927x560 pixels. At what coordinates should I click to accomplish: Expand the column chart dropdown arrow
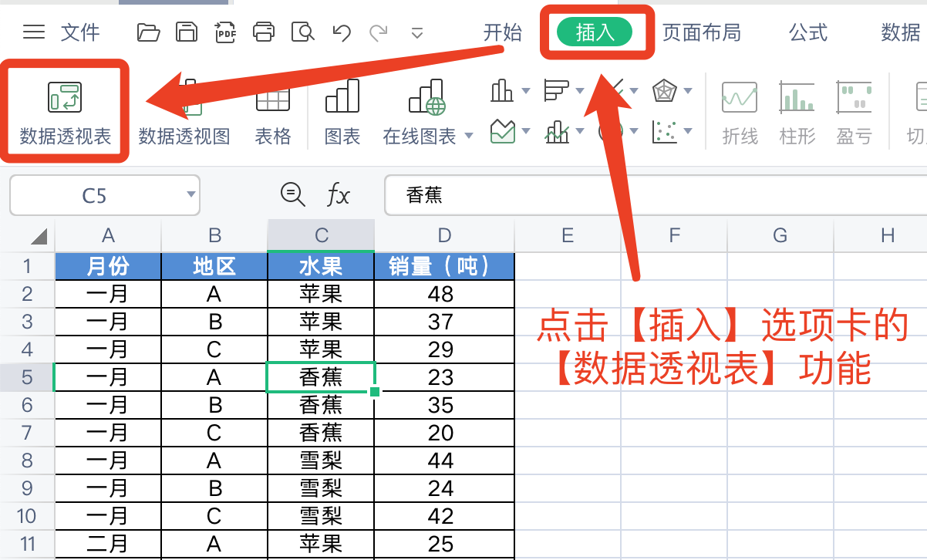point(526,91)
